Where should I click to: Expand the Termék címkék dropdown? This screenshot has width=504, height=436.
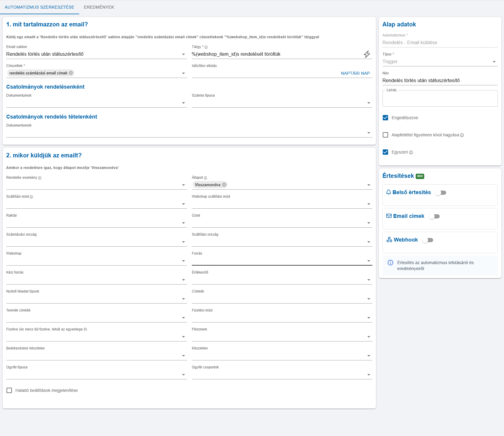[x=96, y=318]
